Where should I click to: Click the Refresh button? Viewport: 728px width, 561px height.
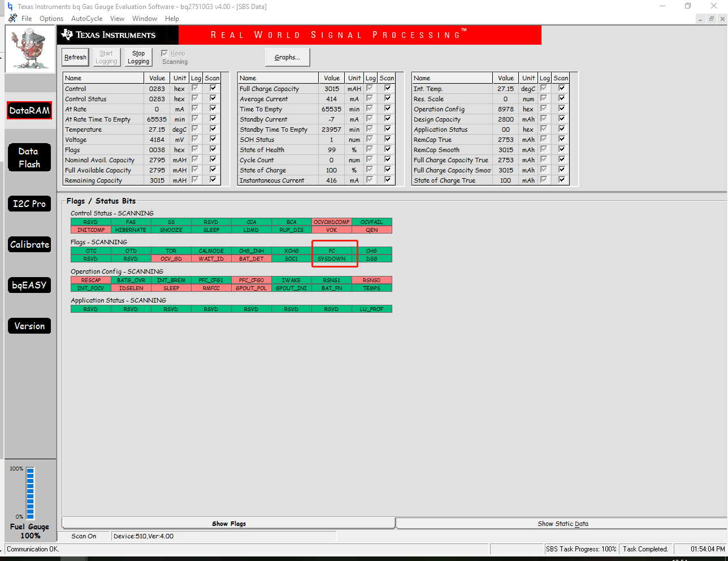coord(75,57)
